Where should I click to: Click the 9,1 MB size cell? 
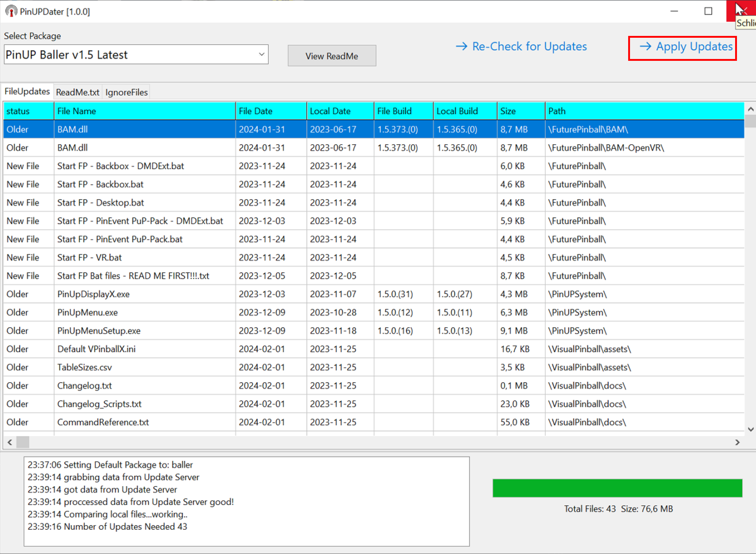(521, 331)
